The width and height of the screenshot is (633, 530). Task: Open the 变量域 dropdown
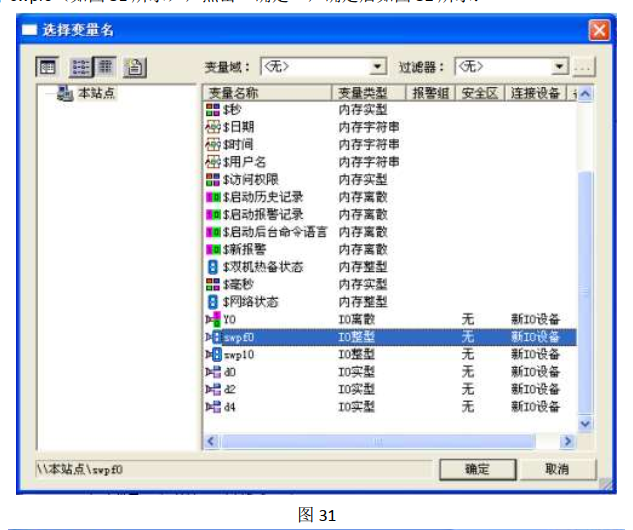[x=378, y=67]
